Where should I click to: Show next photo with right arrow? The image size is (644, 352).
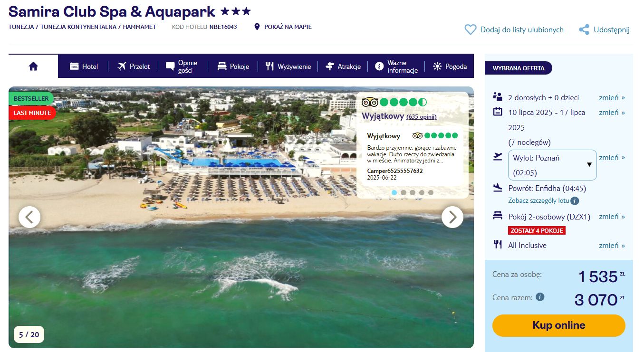click(452, 217)
